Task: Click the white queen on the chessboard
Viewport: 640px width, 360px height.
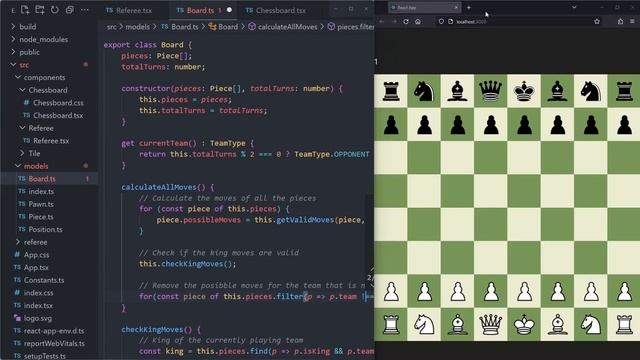Action: click(x=491, y=324)
